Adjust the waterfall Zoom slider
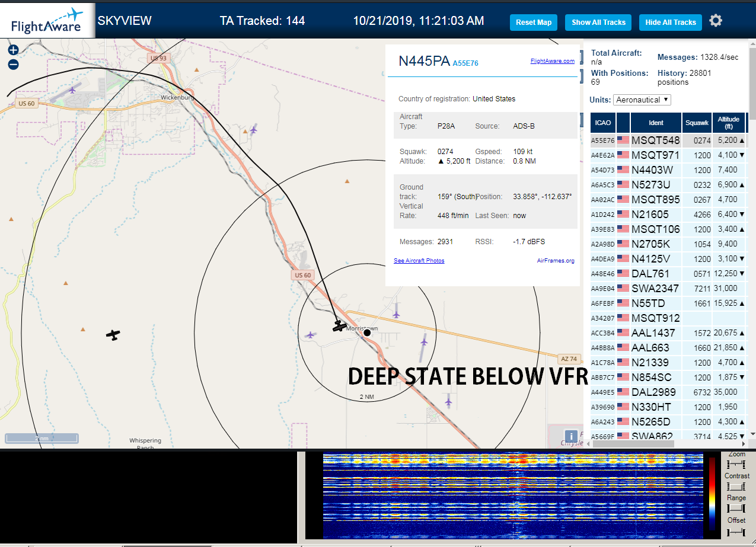The image size is (756, 547). coord(736,463)
